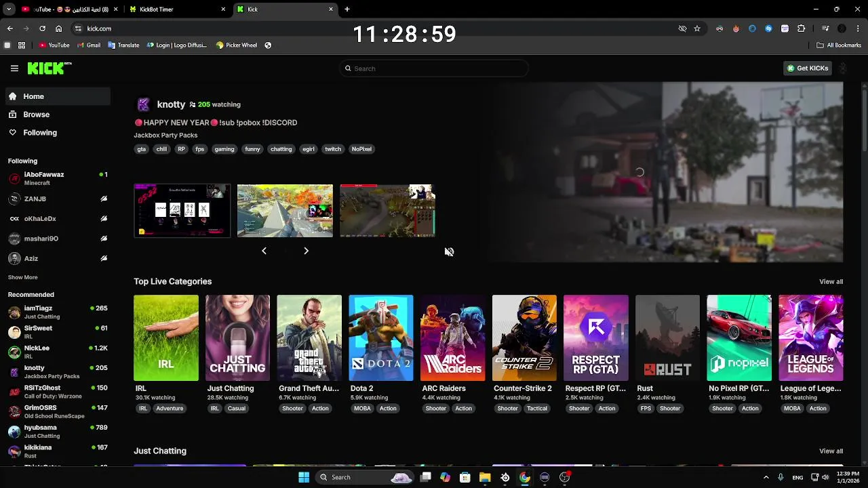
Task: Reload the kick.com page
Action: click(42, 28)
